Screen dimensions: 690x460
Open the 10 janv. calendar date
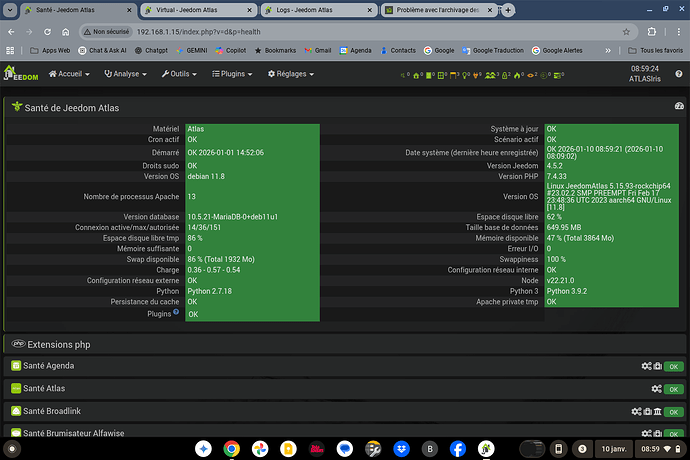pyautogui.click(x=613, y=449)
